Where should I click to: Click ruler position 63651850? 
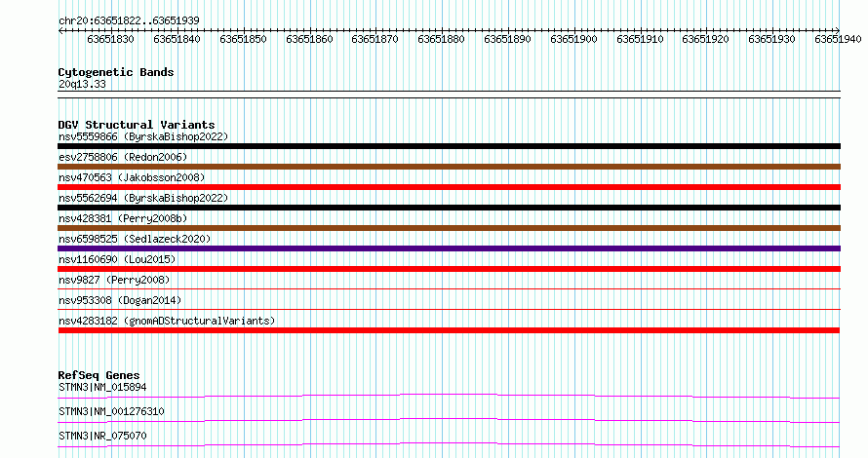243,39
